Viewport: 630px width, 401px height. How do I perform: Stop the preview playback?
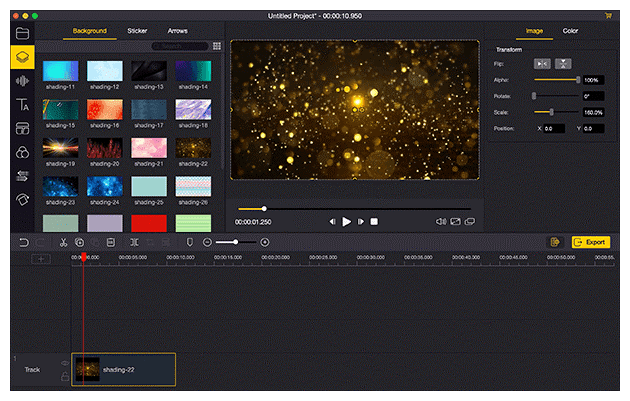coord(374,222)
